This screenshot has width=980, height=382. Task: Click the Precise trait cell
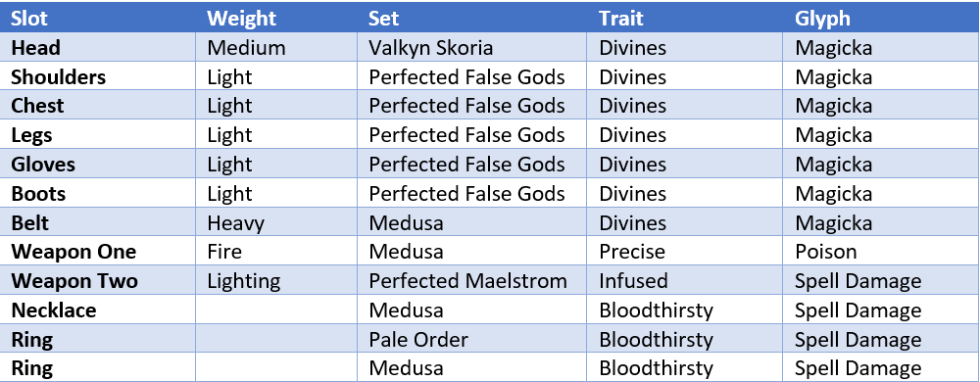click(632, 252)
